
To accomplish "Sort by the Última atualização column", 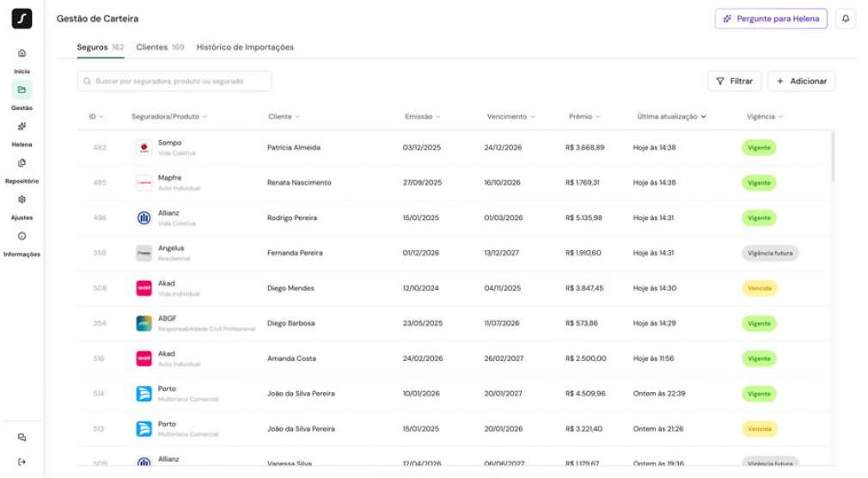I will [672, 116].
